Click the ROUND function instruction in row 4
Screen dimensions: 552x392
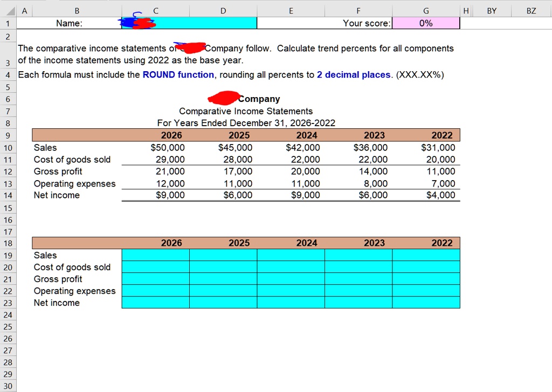(x=178, y=74)
